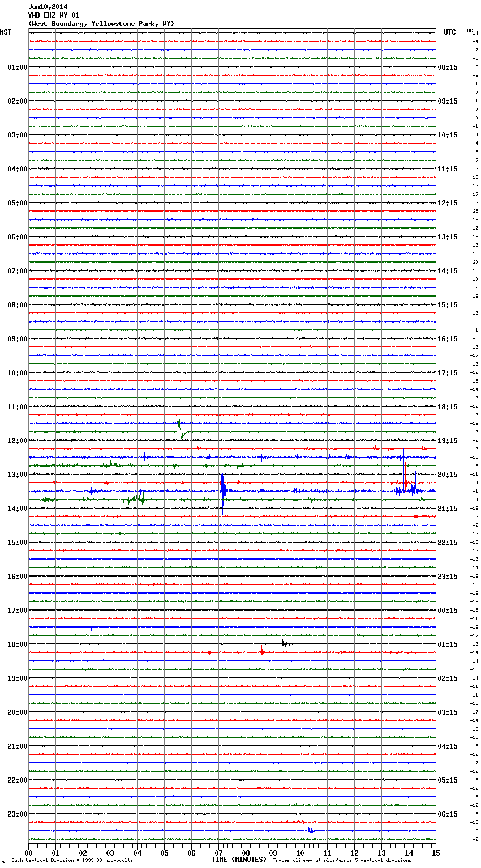Click bottom axis minute tick label "05"
The image size is (481, 868).
tap(164, 853)
